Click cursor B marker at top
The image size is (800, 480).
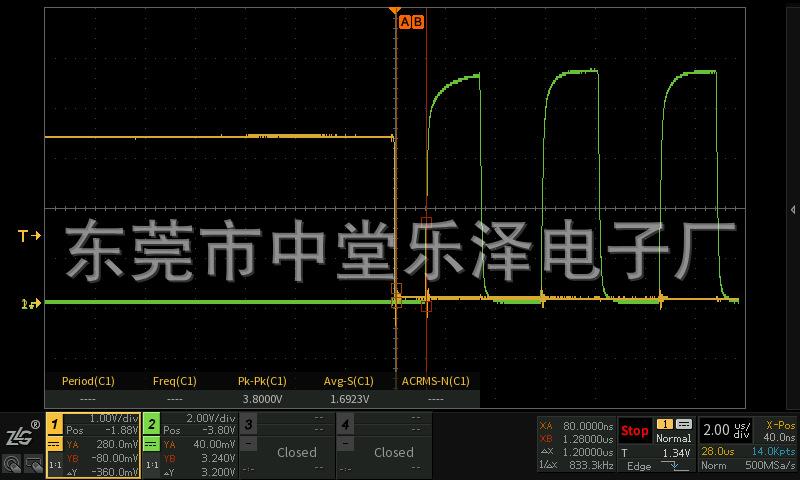[x=418, y=21]
